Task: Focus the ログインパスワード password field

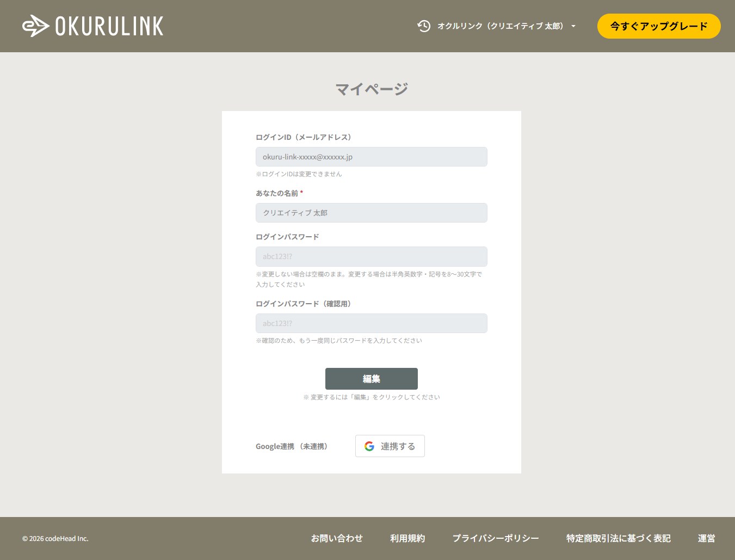Action: pyautogui.click(x=371, y=256)
